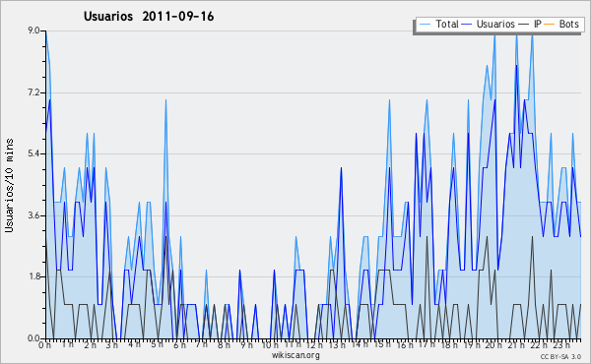Viewport: 591px width, 364px height.
Task: Click the '21 h' x-axis label
Action: [x=516, y=344]
